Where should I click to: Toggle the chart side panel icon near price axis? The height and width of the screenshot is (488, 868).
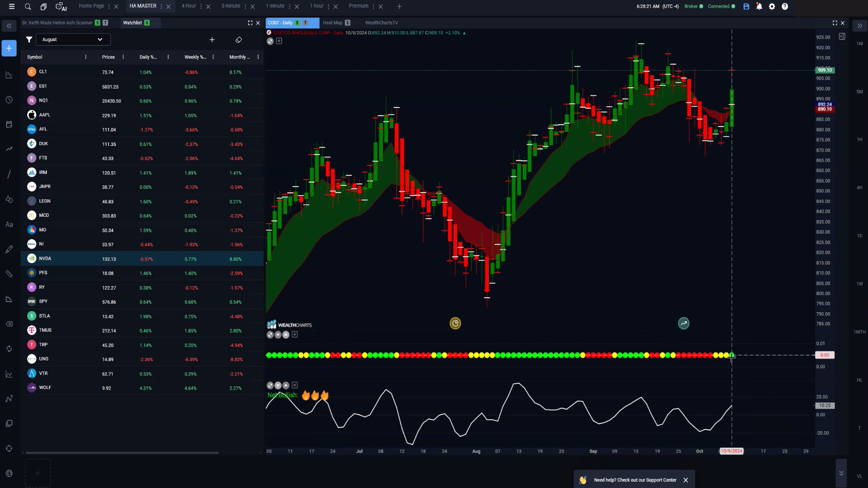(x=842, y=37)
